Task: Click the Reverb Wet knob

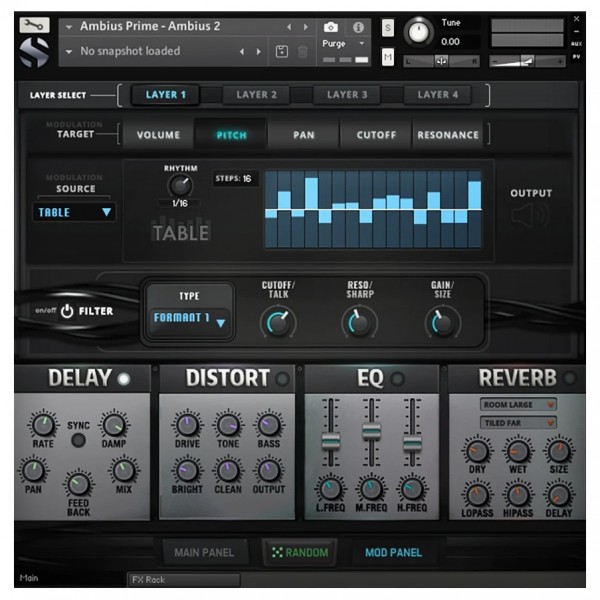Action: (x=518, y=451)
